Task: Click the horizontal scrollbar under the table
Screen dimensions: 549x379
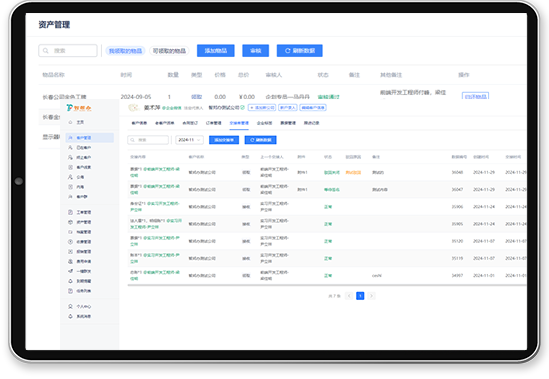Action: (x=327, y=285)
